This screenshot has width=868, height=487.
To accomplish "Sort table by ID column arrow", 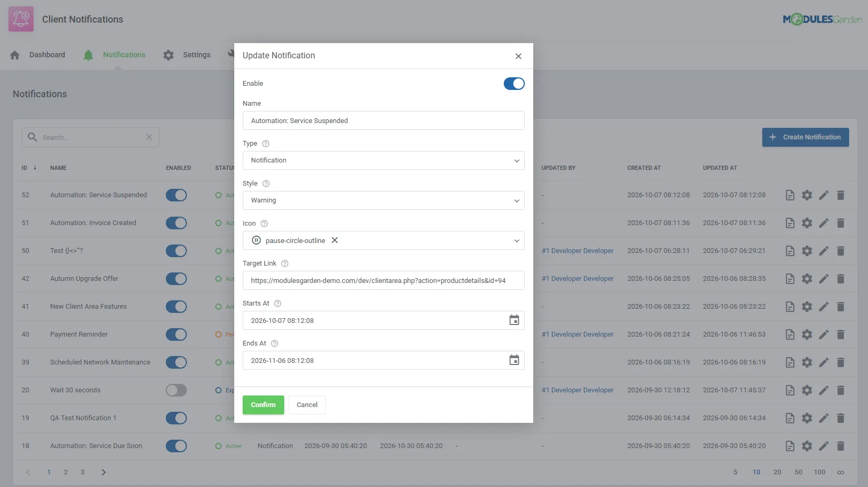I will coord(35,168).
